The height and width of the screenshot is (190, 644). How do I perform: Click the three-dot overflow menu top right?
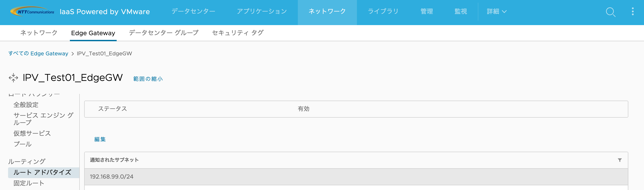pyautogui.click(x=633, y=11)
